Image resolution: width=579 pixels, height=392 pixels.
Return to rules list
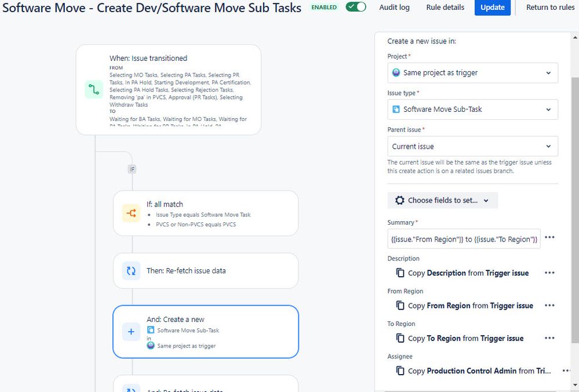click(x=550, y=8)
